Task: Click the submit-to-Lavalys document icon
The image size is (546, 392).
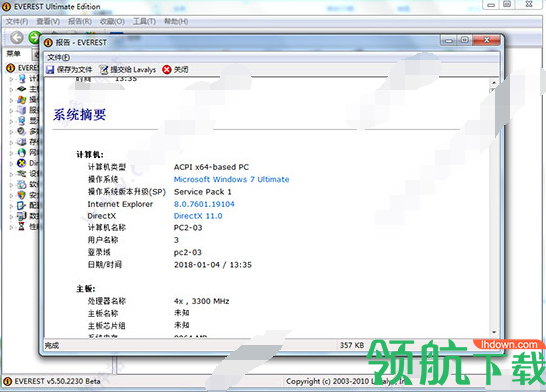Action: pos(104,70)
